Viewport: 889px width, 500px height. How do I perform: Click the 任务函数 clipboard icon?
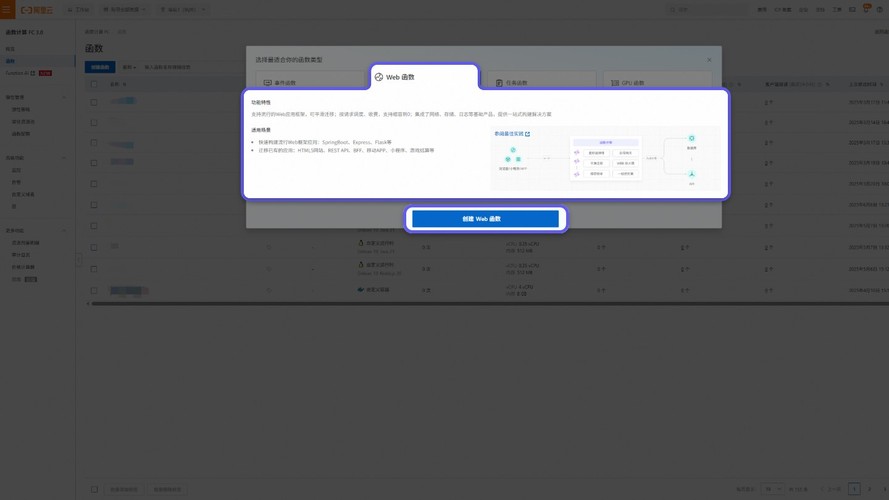pyautogui.click(x=499, y=83)
